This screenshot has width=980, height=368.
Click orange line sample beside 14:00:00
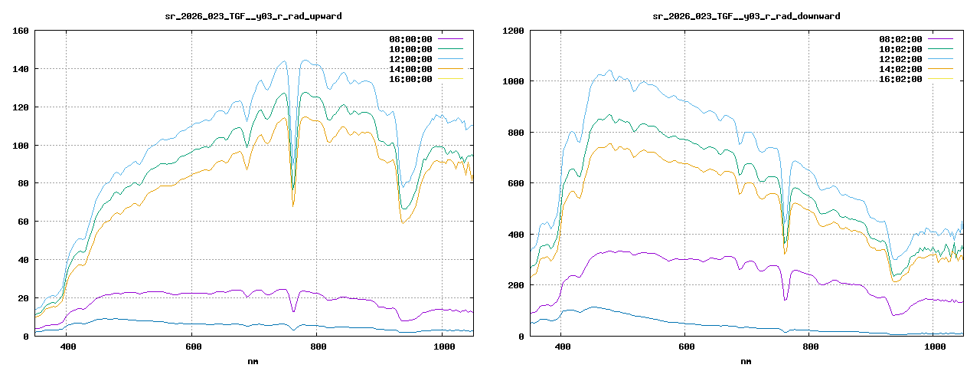(449, 69)
